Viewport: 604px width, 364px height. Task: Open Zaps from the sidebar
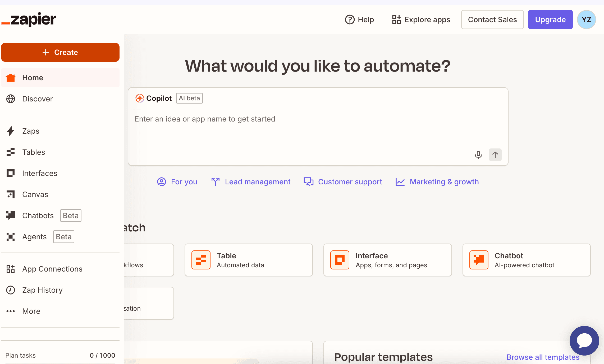click(x=31, y=131)
